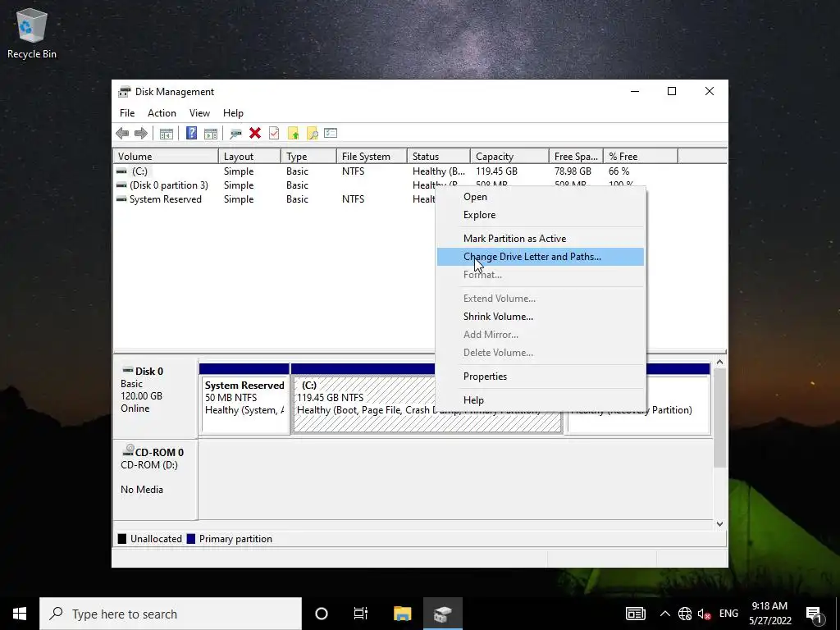
Task: Click the folder with green arrow icon
Action: click(293, 134)
